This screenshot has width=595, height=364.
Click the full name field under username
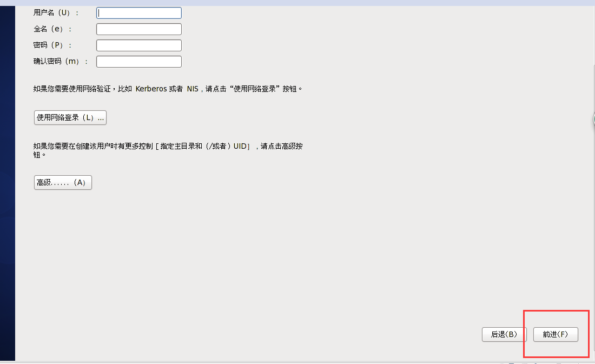138,29
